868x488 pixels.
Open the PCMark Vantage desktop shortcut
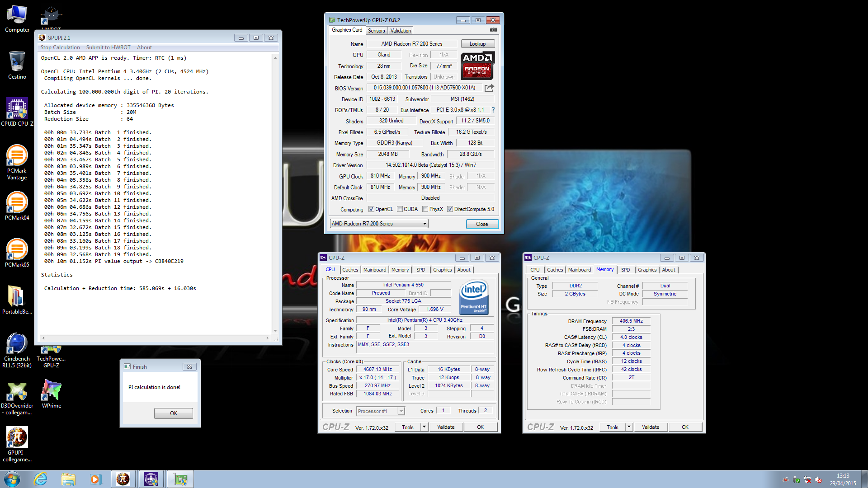point(17,162)
